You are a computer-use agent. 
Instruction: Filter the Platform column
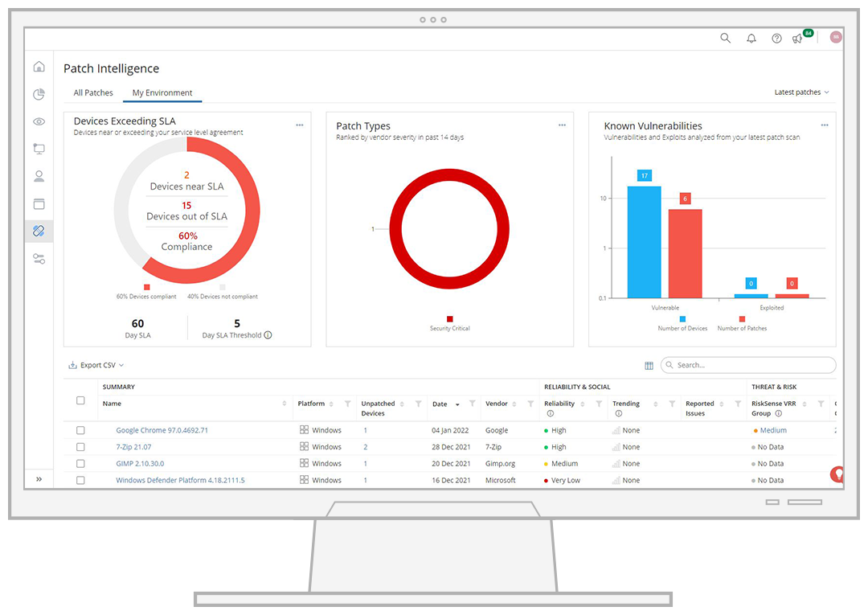(348, 404)
